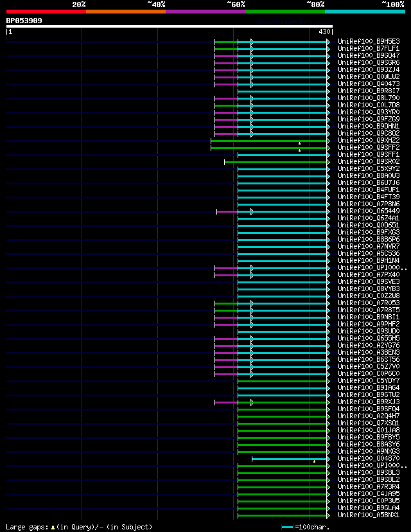
Task: Click the UniRef100_B6U7J6 hit name
Action: point(369,183)
